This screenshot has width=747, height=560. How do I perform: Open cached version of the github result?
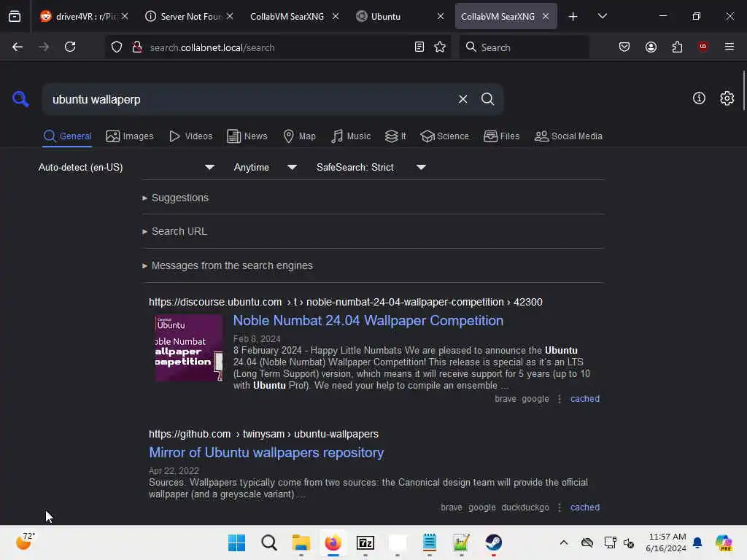coord(584,507)
